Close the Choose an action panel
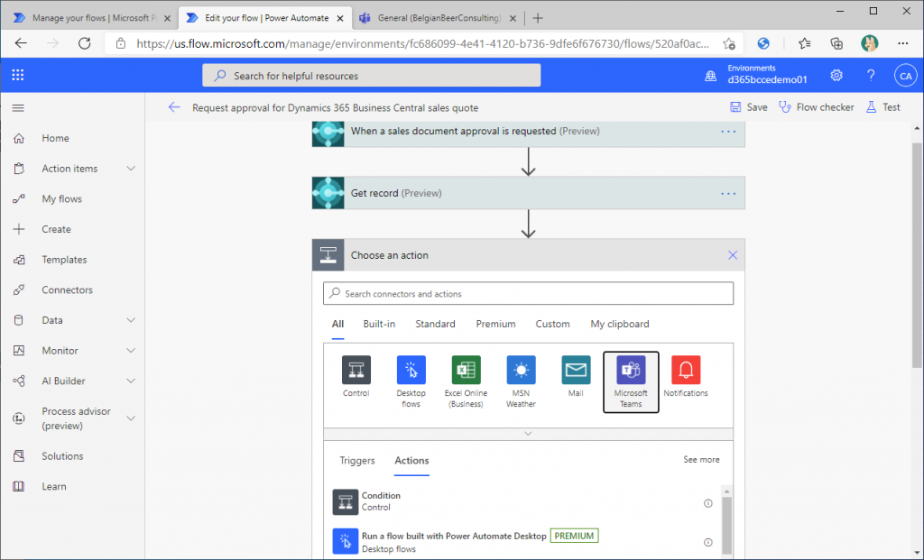924x560 pixels. [733, 255]
